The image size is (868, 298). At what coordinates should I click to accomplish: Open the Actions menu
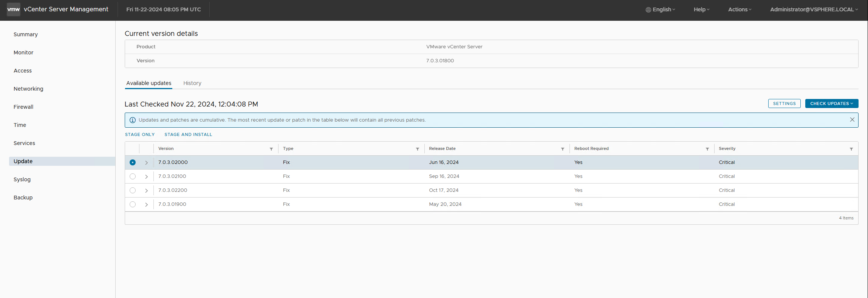[740, 9]
